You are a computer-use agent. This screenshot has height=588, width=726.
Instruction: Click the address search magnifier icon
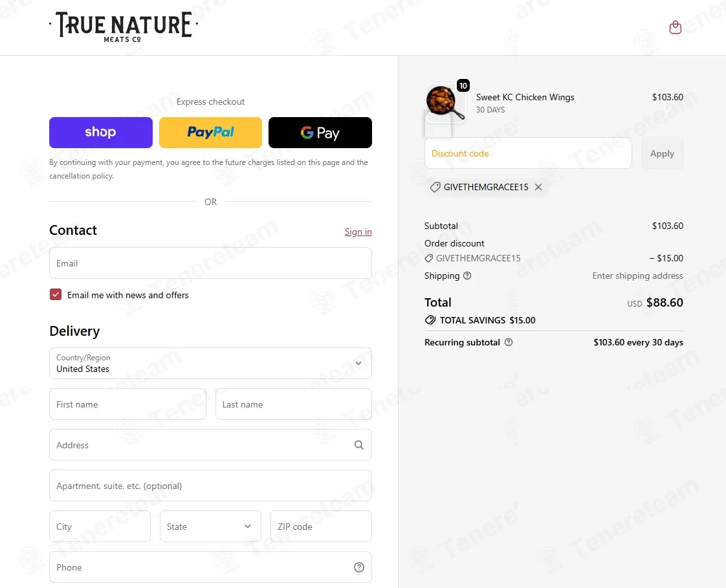coord(359,445)
